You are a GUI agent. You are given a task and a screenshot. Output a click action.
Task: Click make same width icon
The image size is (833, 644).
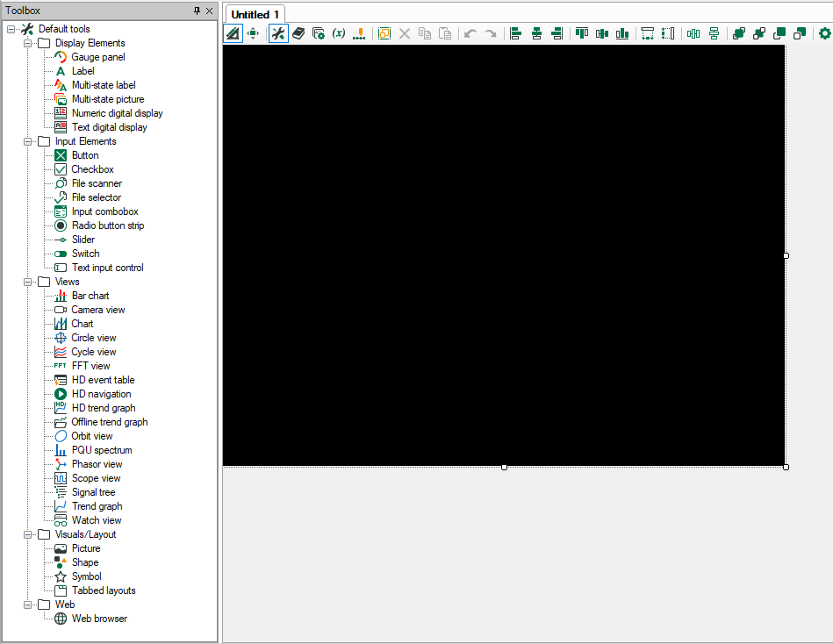coord(648,33)
